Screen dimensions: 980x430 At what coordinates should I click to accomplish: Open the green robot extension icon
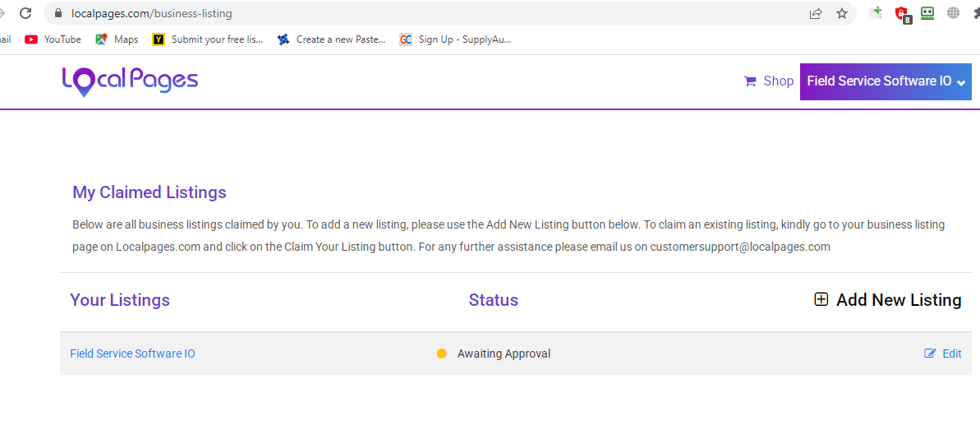(x=927, y=12)
